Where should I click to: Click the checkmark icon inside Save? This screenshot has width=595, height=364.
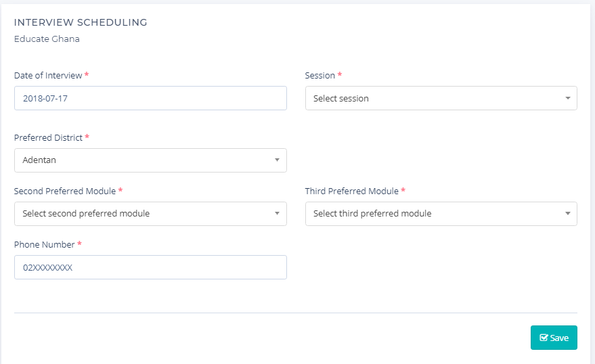click(544, 338)
